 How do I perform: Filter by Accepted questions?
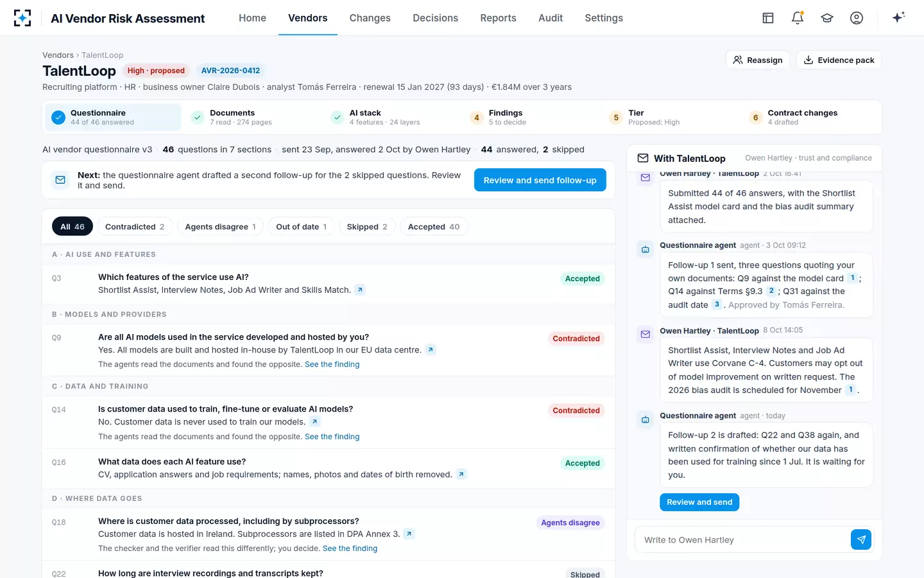(x=434, y=227)
